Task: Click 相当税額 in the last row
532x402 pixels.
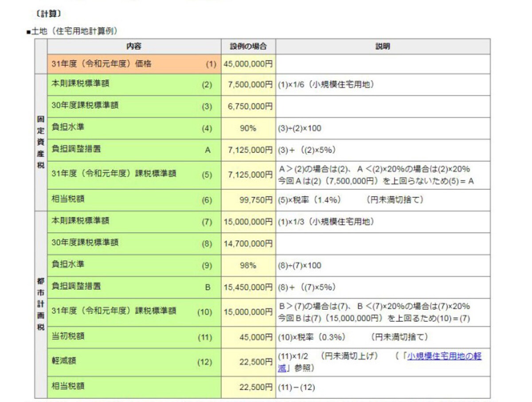Action: click(68, 386)
